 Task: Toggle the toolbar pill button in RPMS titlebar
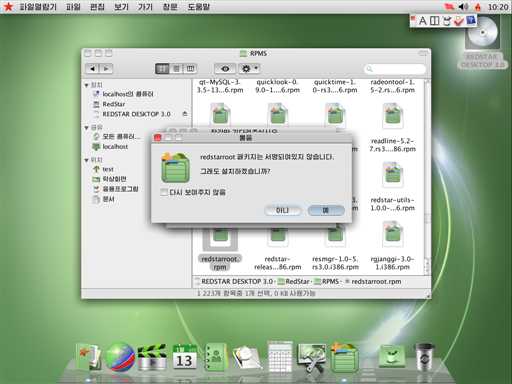[x=423, y=53]
